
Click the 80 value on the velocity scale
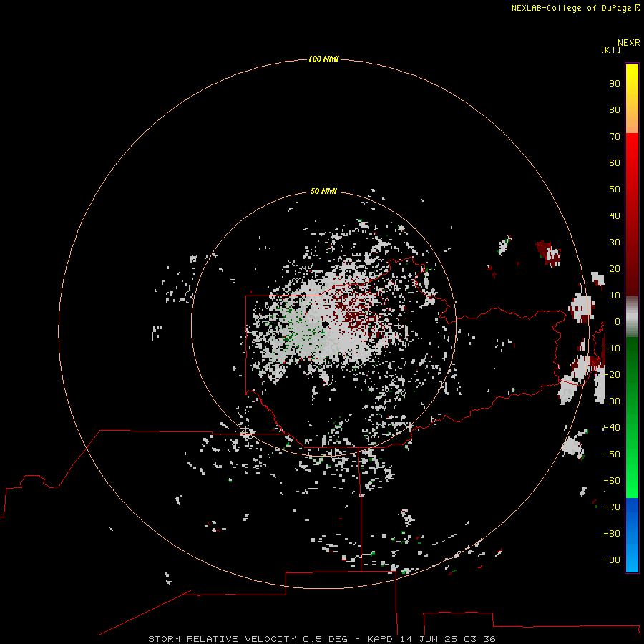[615, 109]
